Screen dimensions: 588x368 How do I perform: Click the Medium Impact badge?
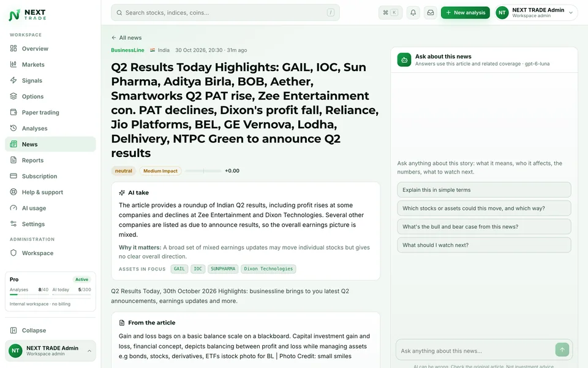pos(160,171)
